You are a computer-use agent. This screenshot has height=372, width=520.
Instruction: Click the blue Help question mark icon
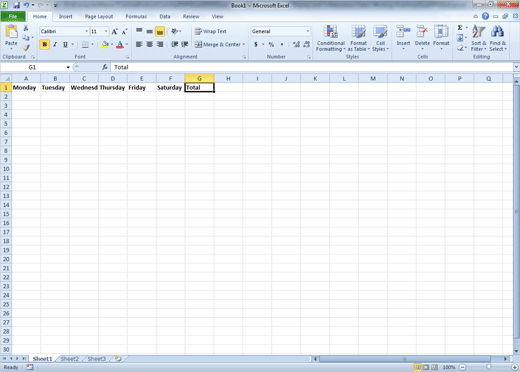click(x=485, y=16)
